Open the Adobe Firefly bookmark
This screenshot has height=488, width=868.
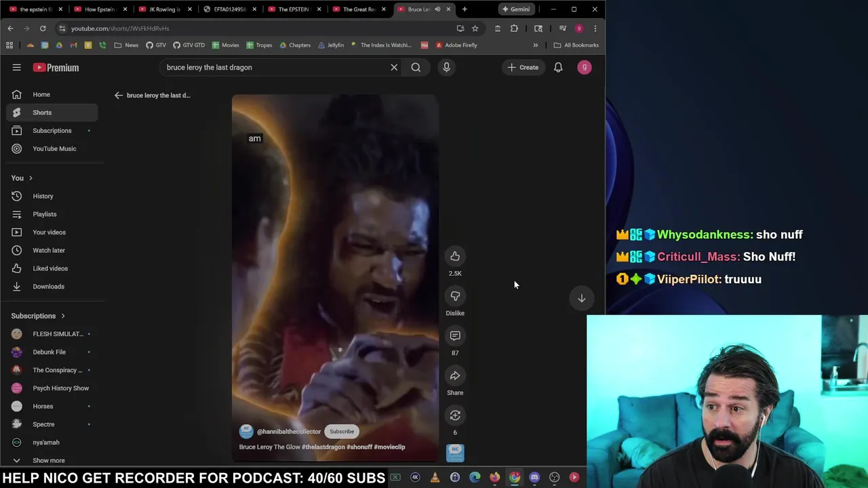[456, 45]
